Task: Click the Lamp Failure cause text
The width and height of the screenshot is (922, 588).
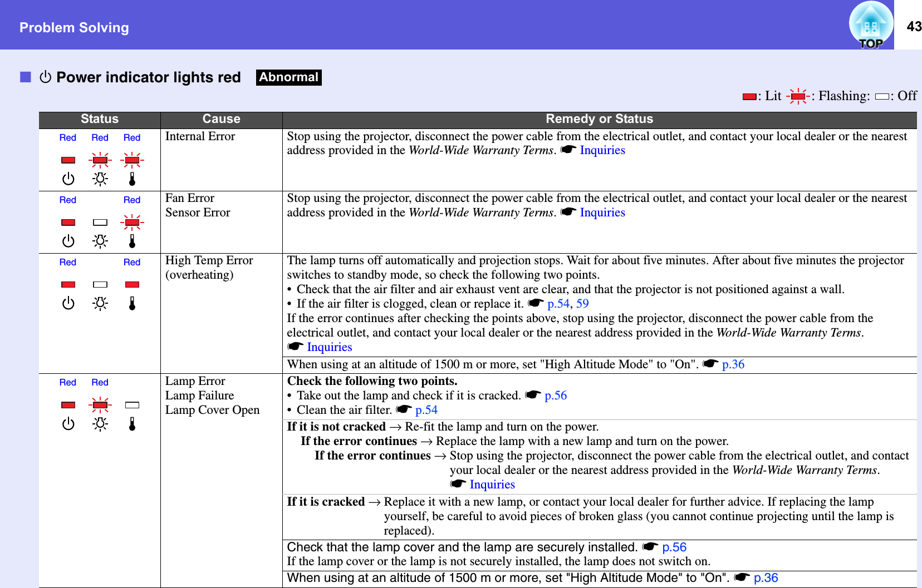Action: (199, 396)
